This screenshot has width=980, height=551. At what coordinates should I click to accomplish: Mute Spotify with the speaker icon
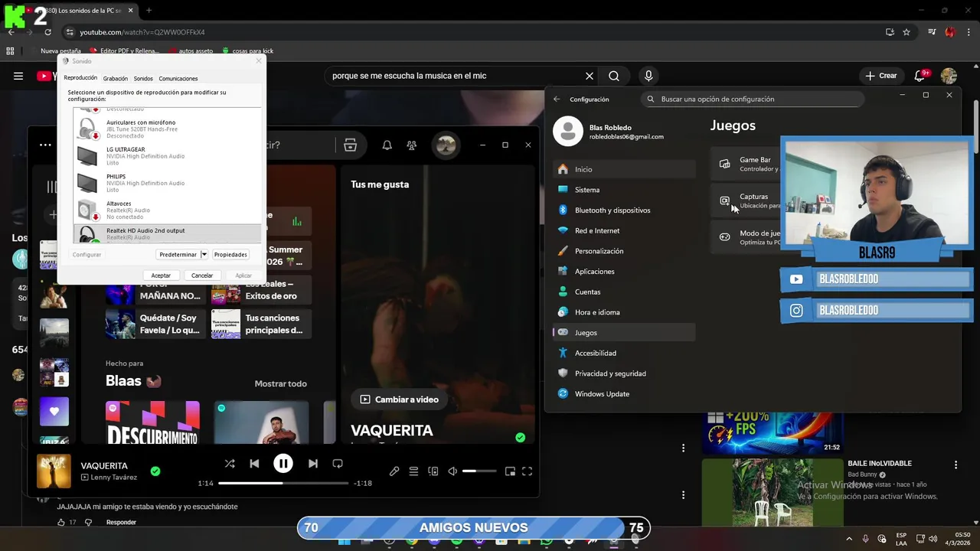coord(452,471)
